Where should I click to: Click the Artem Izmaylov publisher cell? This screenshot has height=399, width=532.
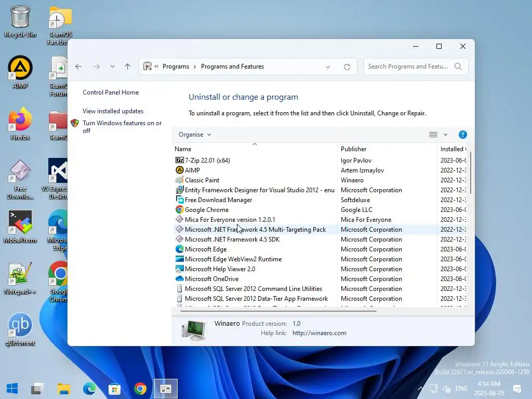[362, 170]
